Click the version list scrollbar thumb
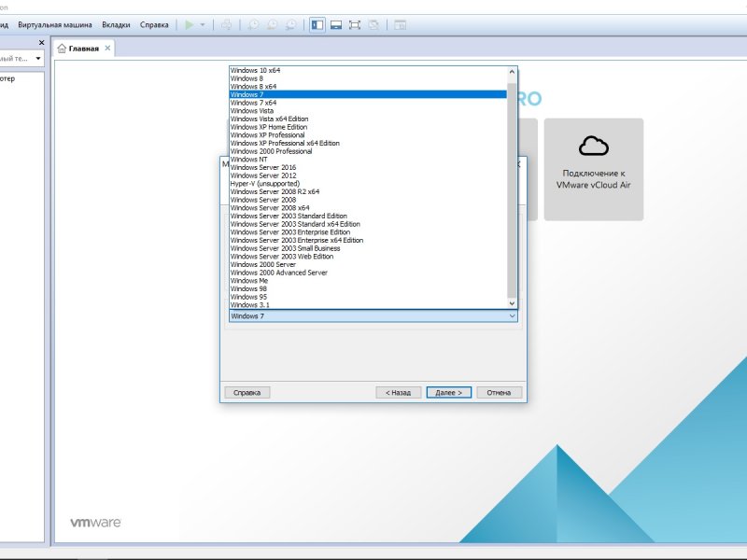This screenshot has width=747, height=560. coord(512,189)
